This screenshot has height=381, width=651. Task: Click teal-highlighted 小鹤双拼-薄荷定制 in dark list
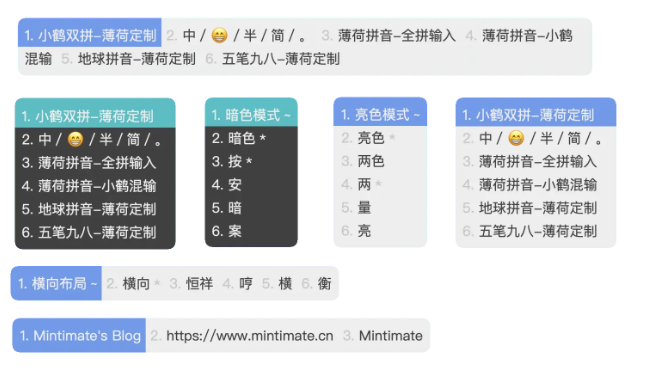[95, 113]
